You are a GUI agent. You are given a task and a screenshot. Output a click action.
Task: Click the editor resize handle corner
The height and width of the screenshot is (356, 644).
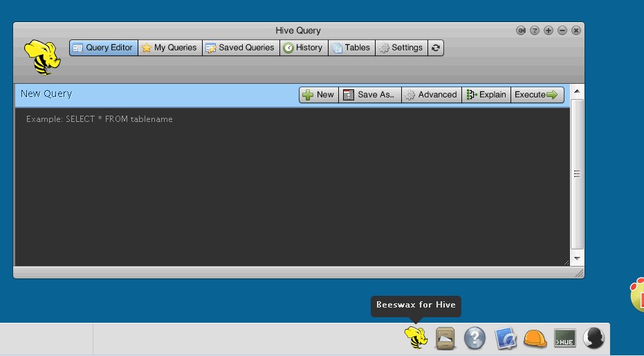pos(567,262)
